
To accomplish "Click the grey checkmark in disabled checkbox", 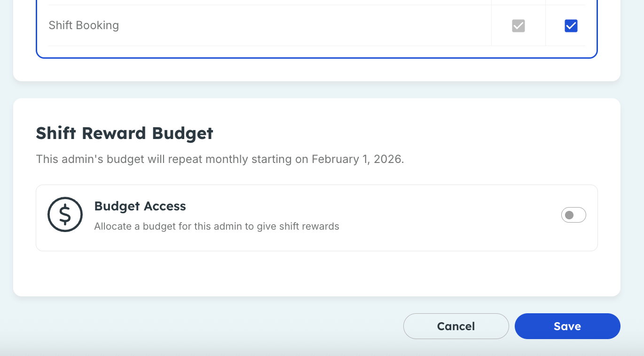I will pos(518,26).
